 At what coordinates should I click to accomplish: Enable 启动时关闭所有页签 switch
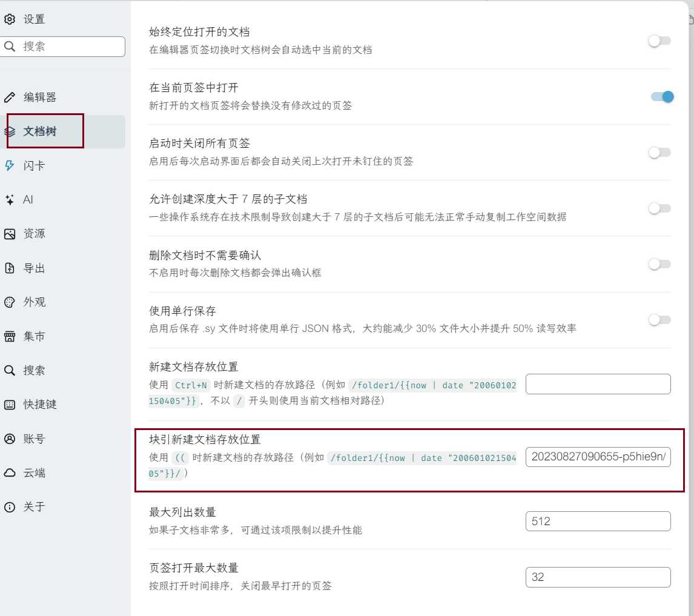click(x=659, y=153)
